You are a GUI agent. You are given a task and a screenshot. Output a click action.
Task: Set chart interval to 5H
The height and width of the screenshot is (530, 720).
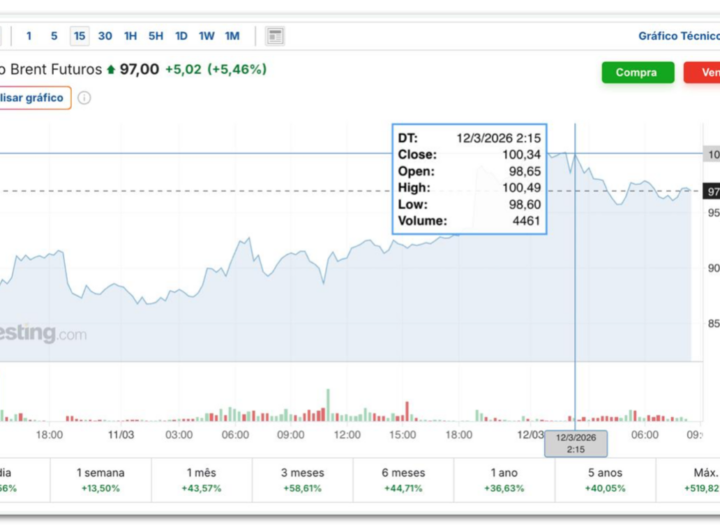[x=156, y=36]
